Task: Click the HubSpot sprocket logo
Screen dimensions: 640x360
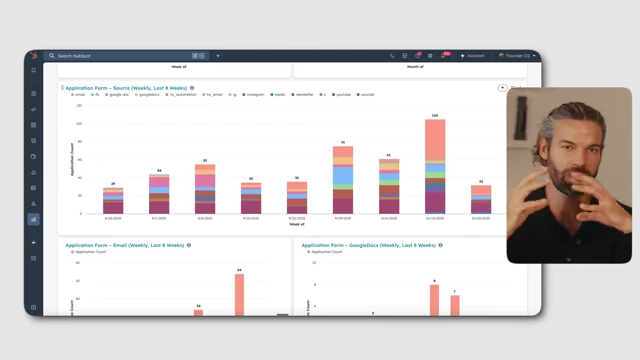Action: coord(34,56)
